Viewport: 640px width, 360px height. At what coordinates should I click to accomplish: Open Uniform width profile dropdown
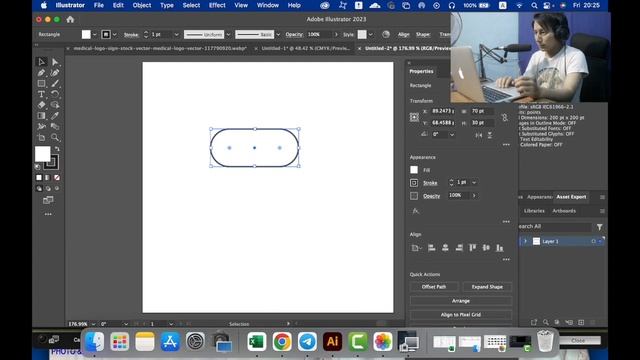228,35
